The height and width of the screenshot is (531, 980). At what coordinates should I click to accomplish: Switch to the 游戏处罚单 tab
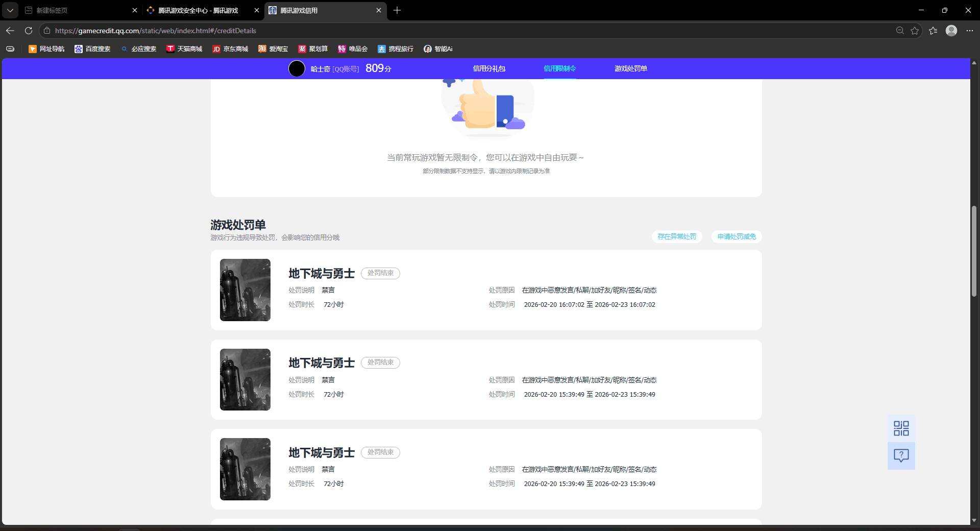[x=630, y=68]
